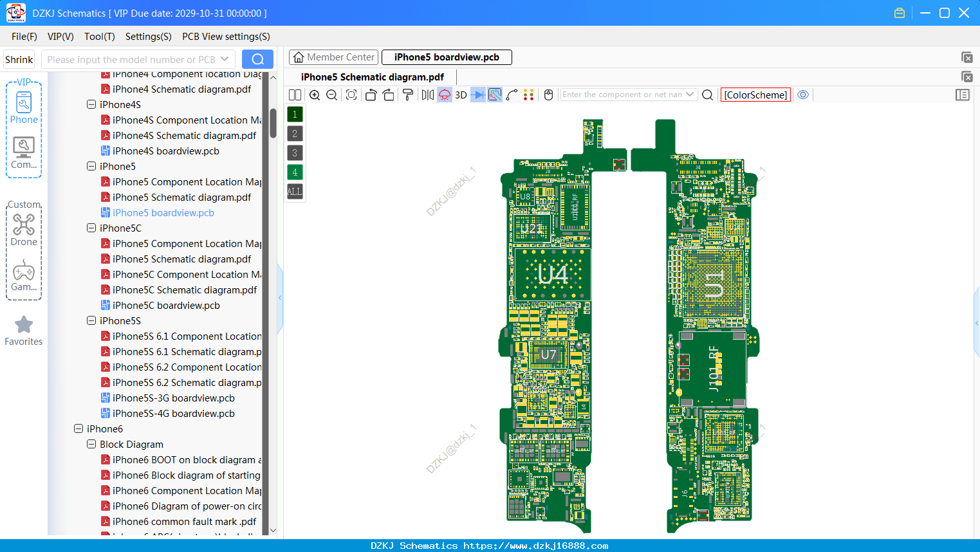The image size is (980, 552).
Task: Zoom out of the board view
Action: tap(332, 95)
